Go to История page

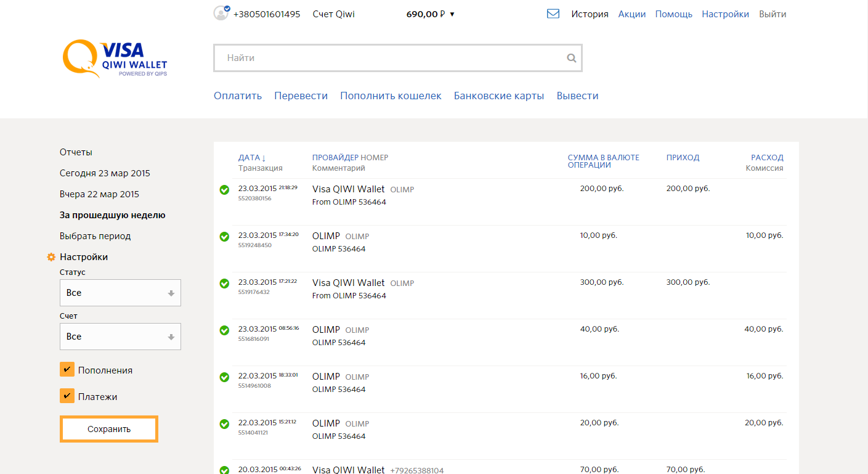pos(590,14)
